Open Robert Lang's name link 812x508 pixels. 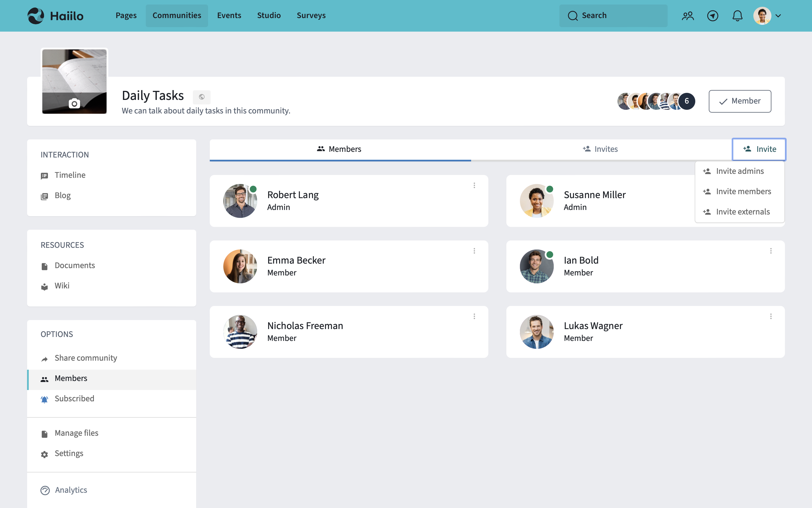tap(293, 195)
